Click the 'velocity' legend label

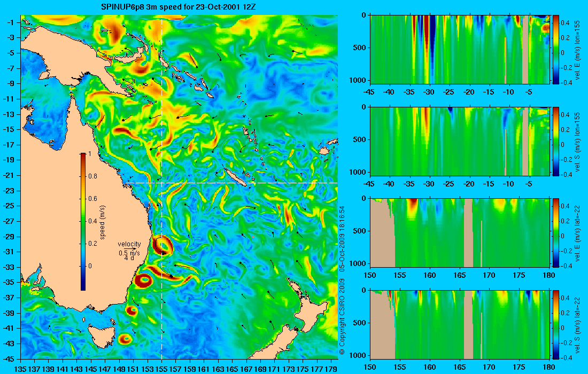[129, 244]
